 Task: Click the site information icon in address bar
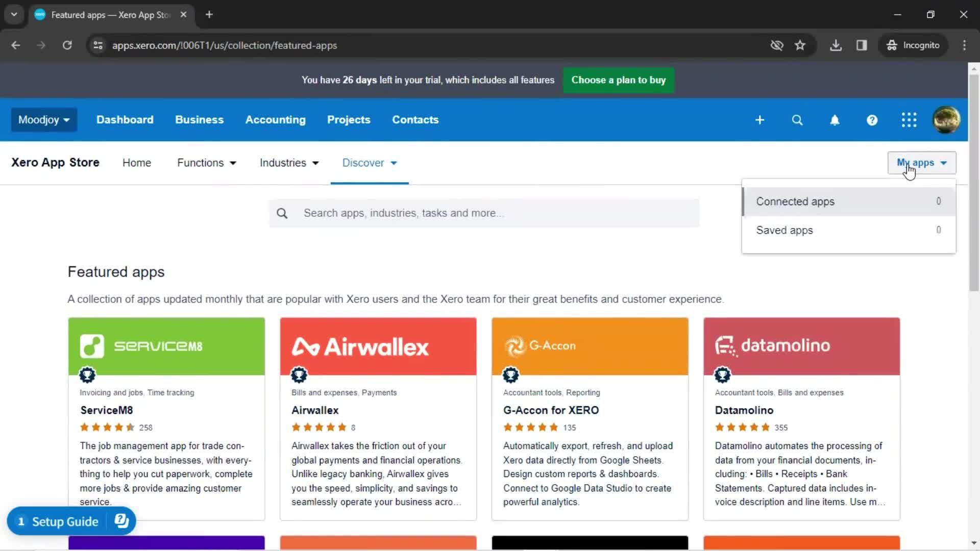(97, 45)
